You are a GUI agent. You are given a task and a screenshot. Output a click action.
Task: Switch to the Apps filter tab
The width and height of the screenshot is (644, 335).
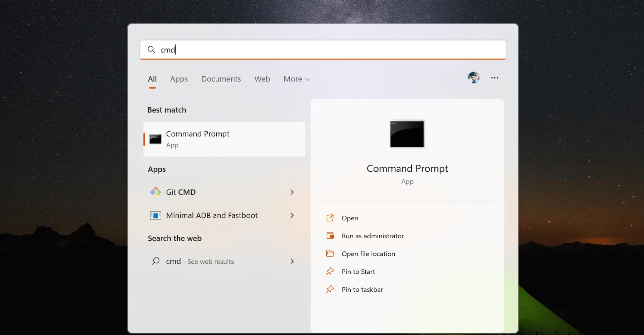[179, 79]
